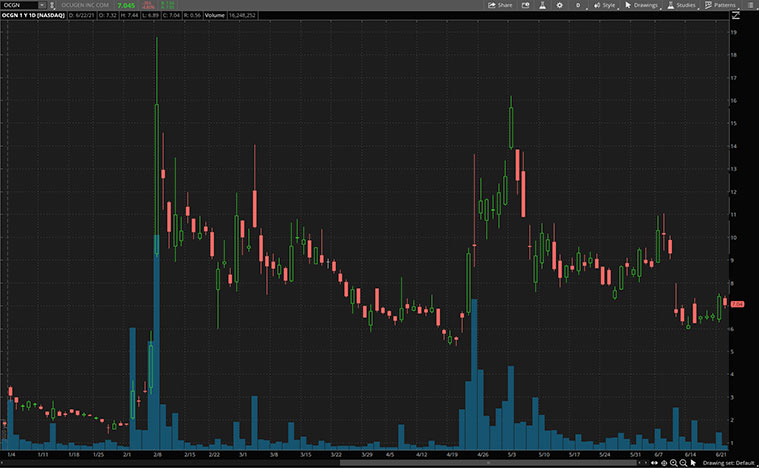
Task: Open Drawing set: Default selector
Action: [727, 463]
